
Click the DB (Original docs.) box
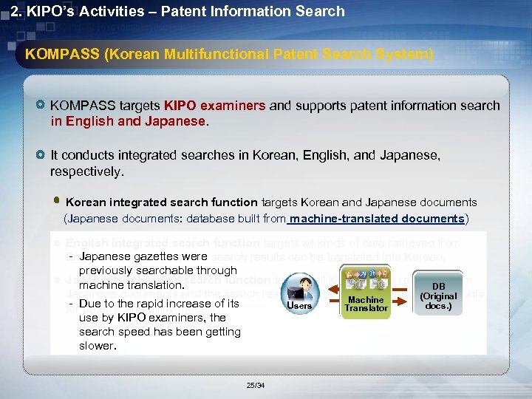pos(438,293)
